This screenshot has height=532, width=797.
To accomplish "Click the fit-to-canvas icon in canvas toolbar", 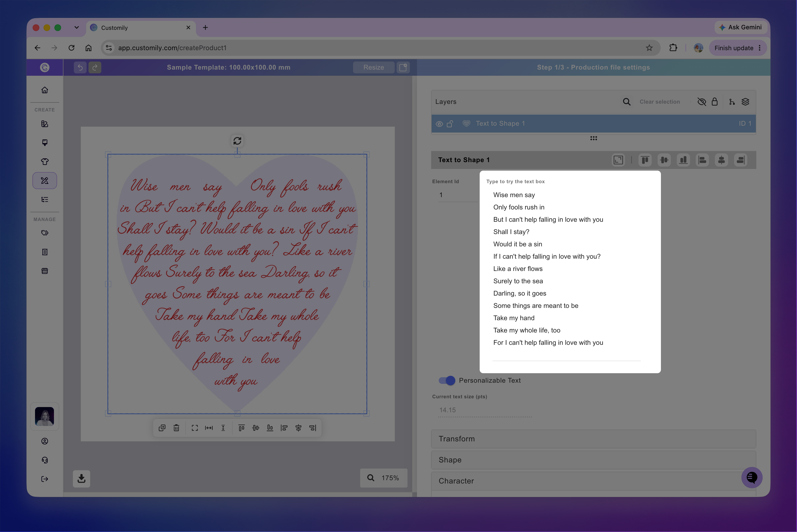I will 195,428.
